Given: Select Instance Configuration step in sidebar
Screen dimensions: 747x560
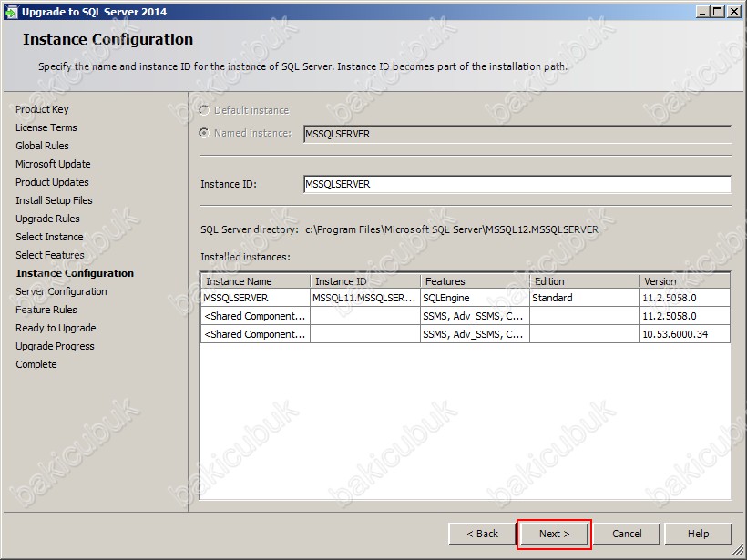Looking at the screenshot, I should click(x=75, y=273).
